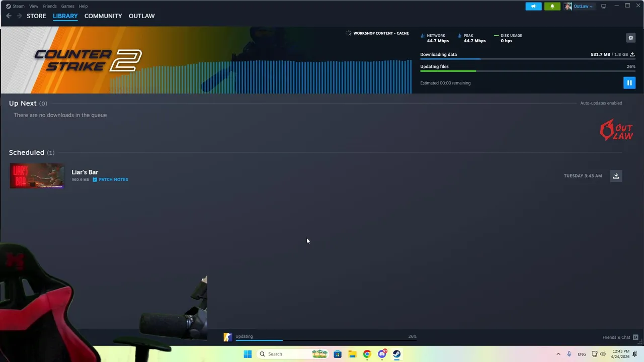Open the View menu

34,6
